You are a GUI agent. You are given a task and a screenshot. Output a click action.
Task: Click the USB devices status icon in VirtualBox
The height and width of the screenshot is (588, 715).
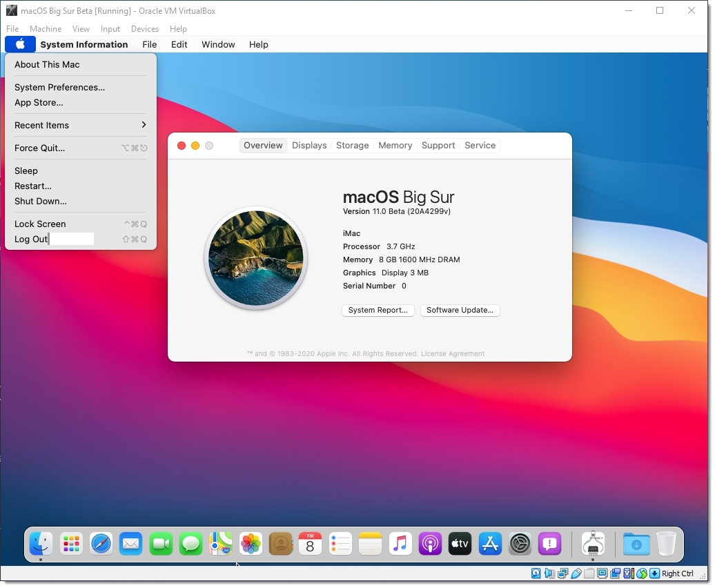click(576, 574)
